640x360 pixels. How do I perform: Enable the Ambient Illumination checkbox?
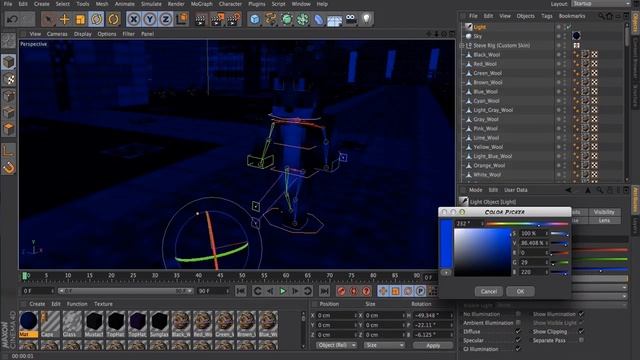[518, 322]
